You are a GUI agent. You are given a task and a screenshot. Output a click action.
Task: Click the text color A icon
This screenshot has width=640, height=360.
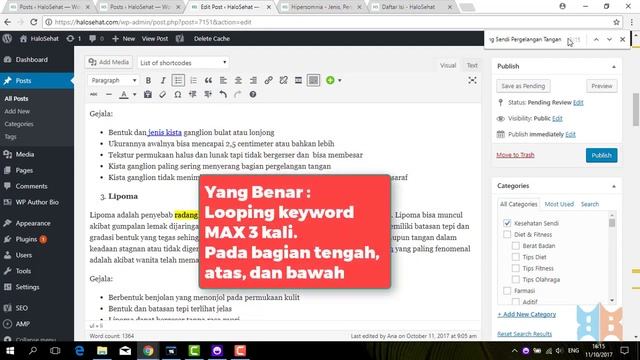pos(124,94)
